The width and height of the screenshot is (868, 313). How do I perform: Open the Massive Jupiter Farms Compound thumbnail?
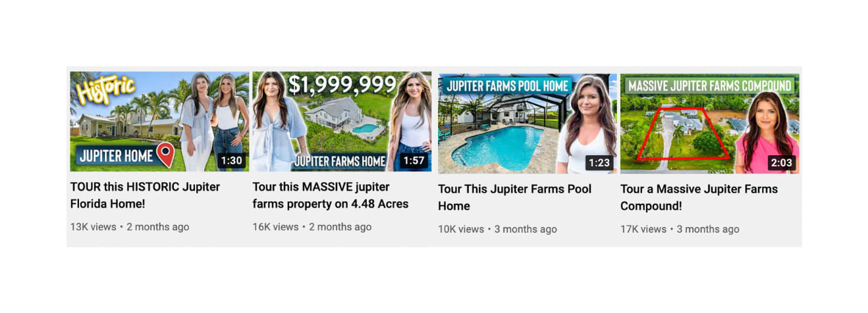(709, 124)
